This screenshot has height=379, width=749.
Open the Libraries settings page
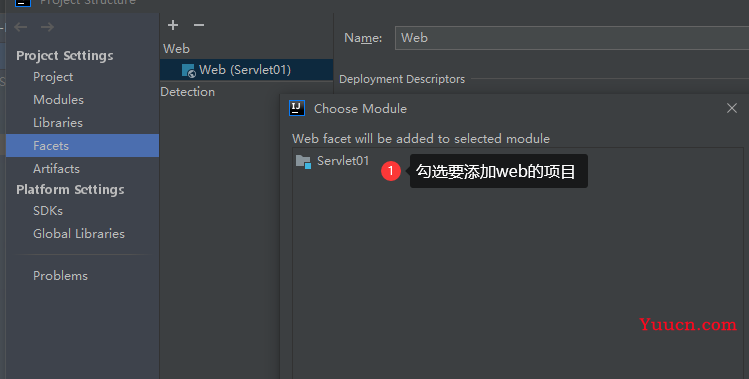pyautogui.click(x=58, y=123)
